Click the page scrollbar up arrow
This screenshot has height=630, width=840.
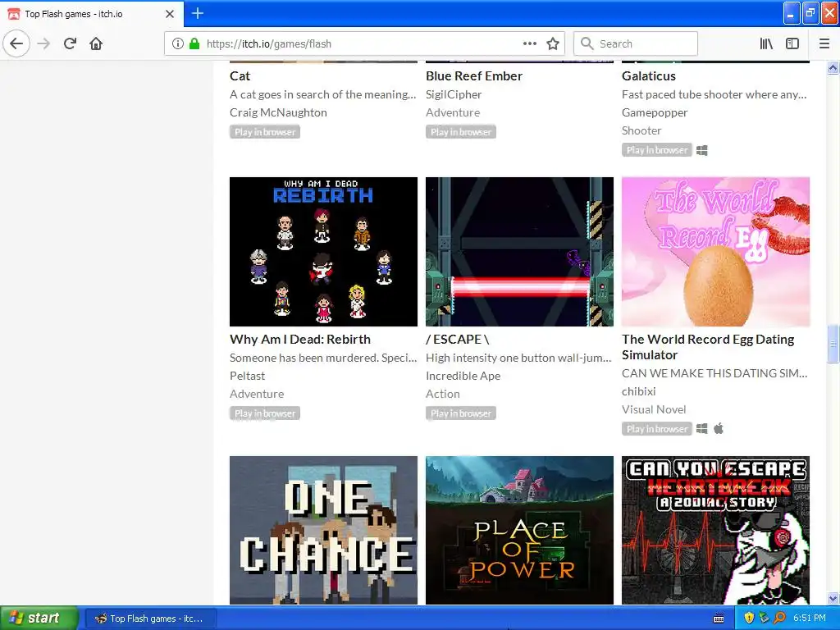point(833,67)
